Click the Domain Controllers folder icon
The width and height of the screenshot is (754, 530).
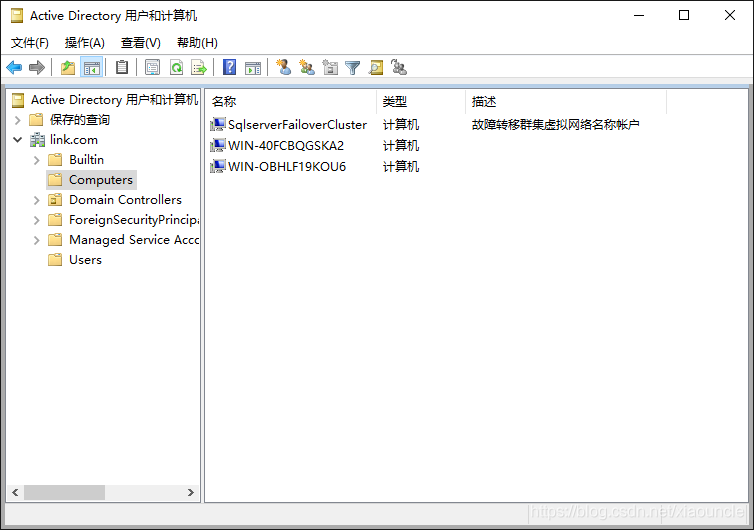(55, 200)
